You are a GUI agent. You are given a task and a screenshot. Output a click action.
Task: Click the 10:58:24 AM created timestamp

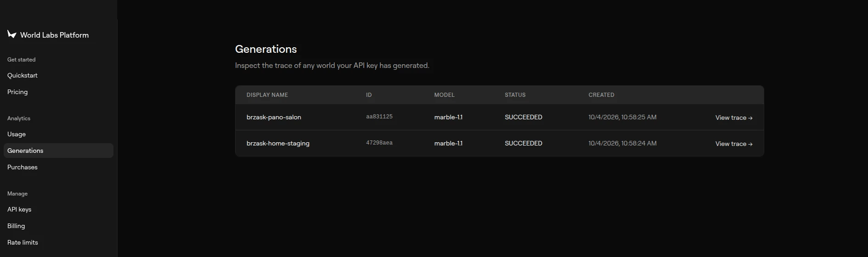[622, 143]
